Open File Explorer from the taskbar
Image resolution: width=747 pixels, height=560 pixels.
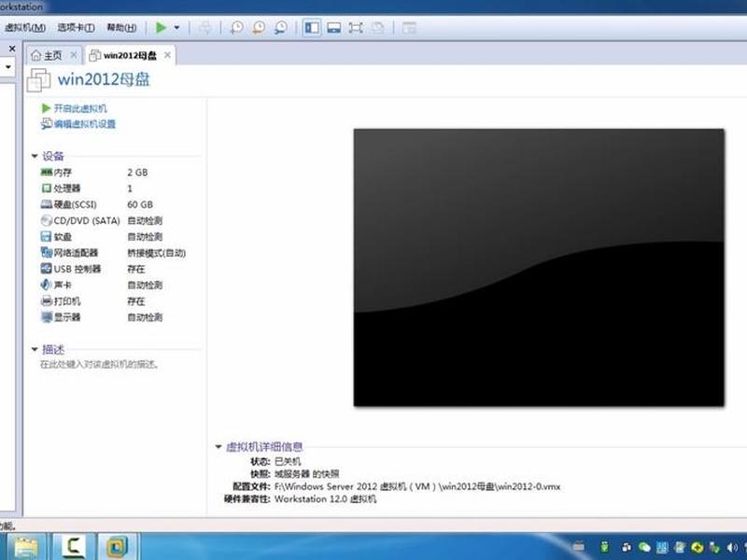click(x=26, y=547)
